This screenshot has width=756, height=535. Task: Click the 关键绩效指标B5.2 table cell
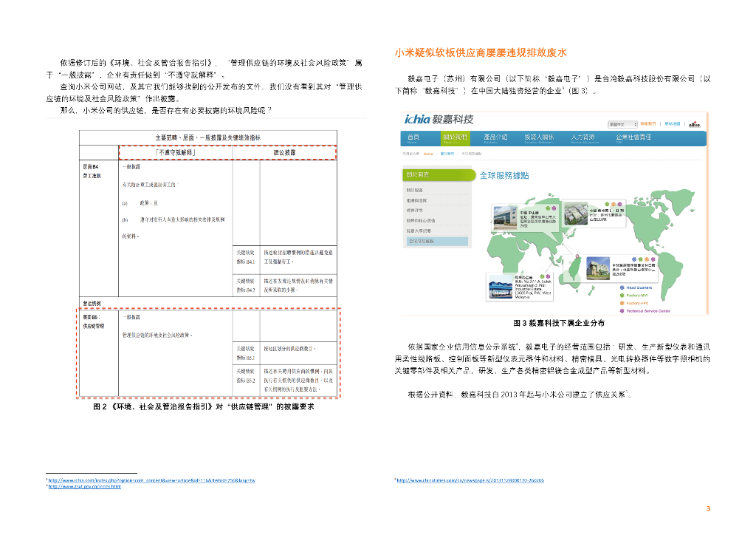246,381
